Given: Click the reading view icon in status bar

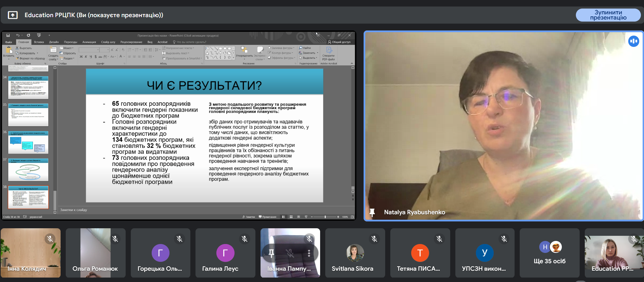Looking at the screenshot, I should point(299,217).
